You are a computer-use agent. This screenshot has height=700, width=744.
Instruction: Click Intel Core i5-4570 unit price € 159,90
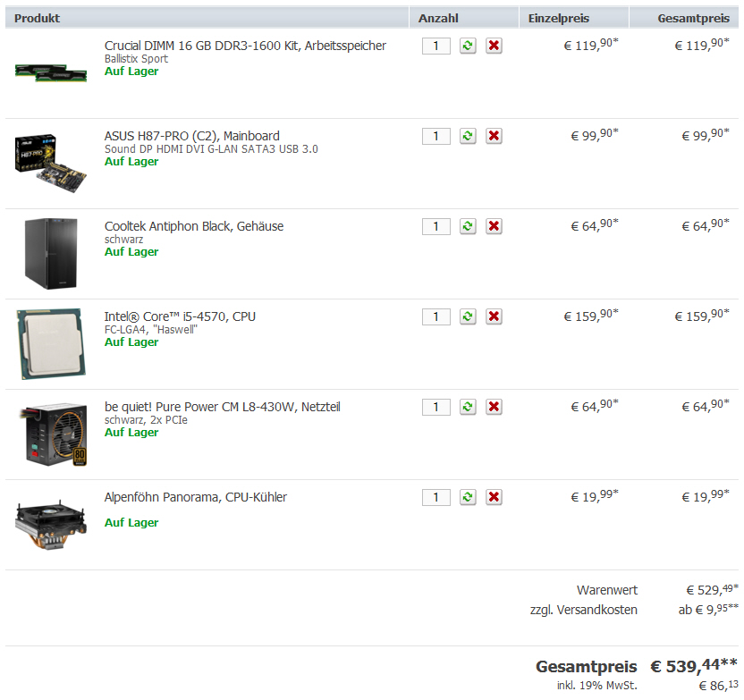point(591,316)
